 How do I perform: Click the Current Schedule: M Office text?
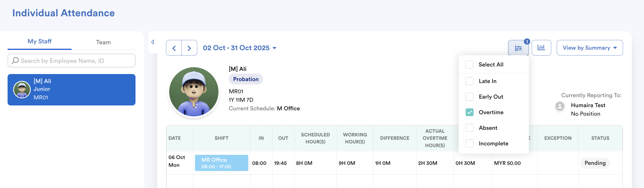point(264,108)
